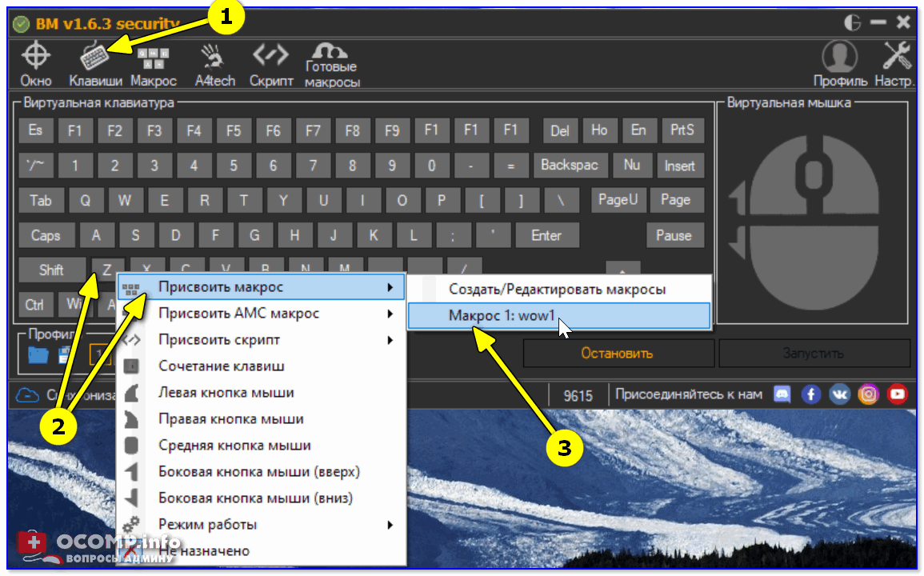Open the Профиль user profile icon
The height and width of the screenshot is (576, 924).
(840, 62)
